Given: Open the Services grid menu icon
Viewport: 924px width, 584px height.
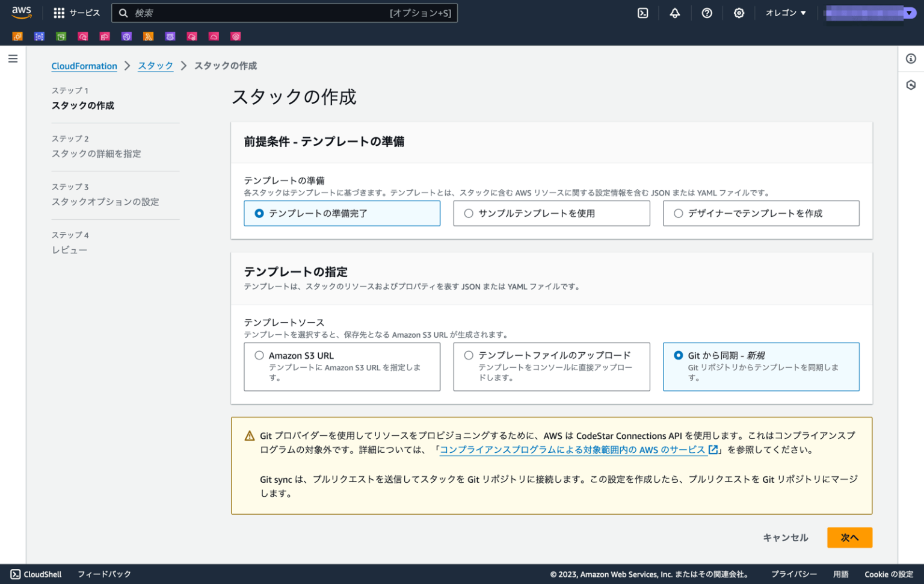Looking at the screenshot, I should pos(58,12).
